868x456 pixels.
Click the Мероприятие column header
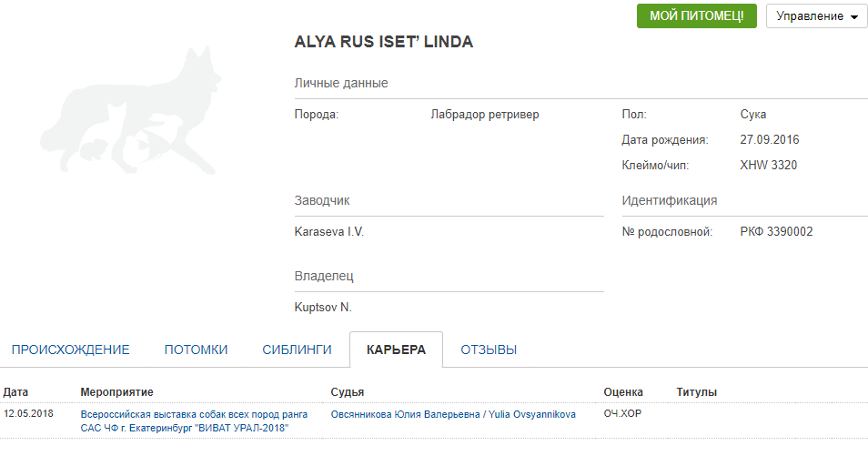coord(116,392)
